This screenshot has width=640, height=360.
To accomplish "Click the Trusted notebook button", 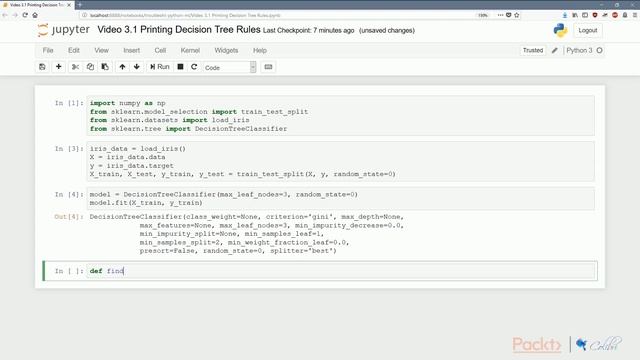I will pyautogui.click(x=533, y=50).
